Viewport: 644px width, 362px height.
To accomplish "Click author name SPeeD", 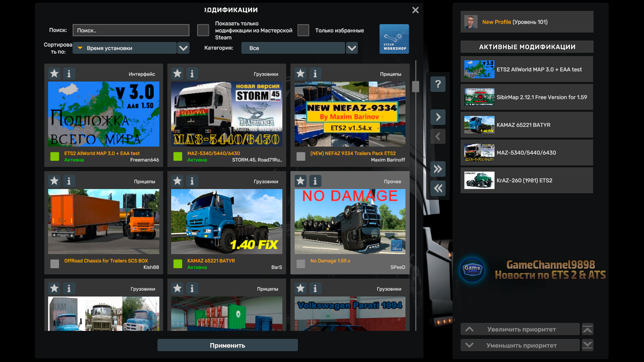I will click(x=398, y=267).
